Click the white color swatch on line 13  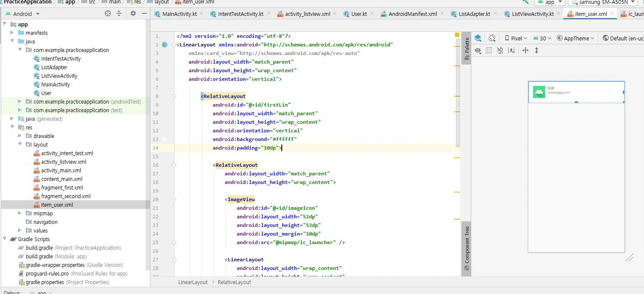click(165, 139)
